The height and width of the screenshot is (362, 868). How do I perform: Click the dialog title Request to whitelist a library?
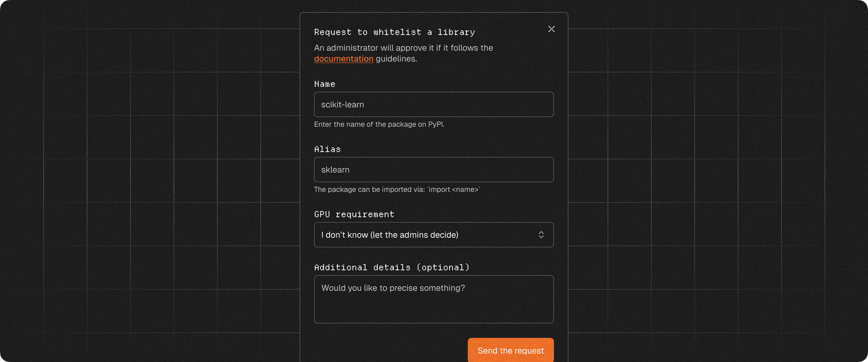tap(394, 32)
